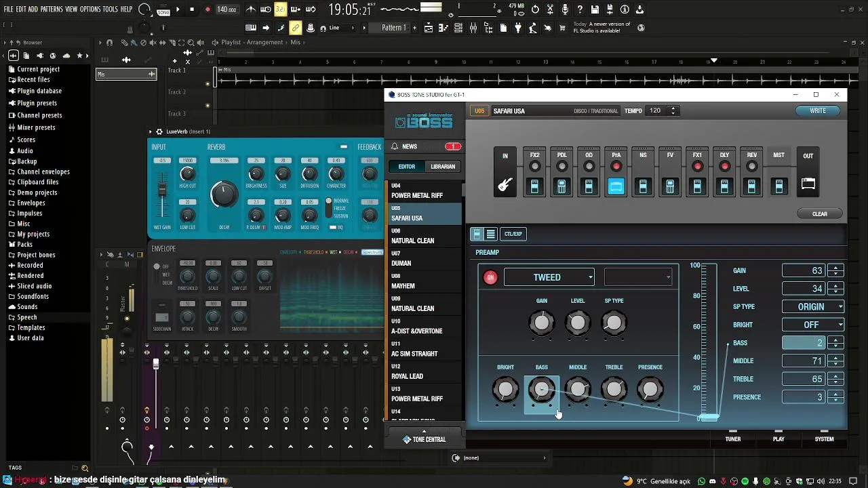Toggle the preamp ON power button
Viewport: 868px width, 488px height.
[490, 277]
